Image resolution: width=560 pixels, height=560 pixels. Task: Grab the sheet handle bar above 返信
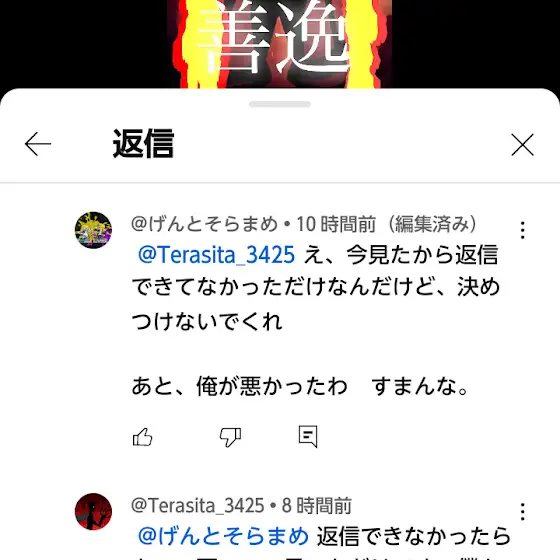pyautogui.click(x=280, y=104)
